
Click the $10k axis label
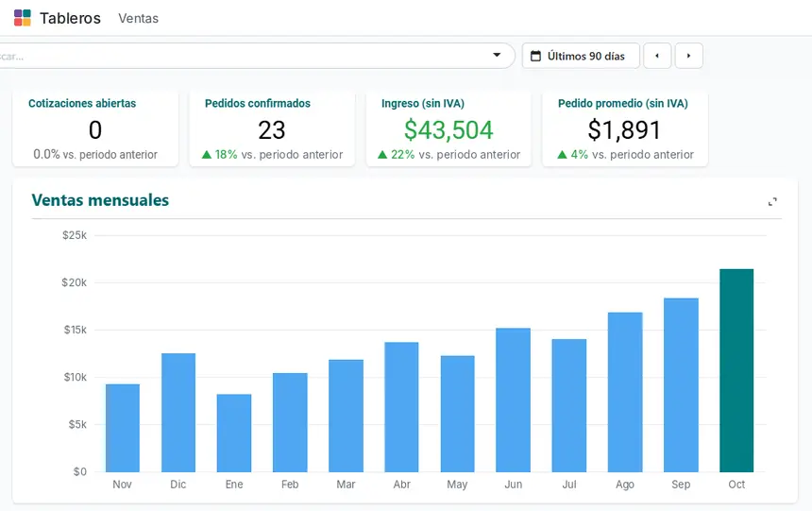76,377
